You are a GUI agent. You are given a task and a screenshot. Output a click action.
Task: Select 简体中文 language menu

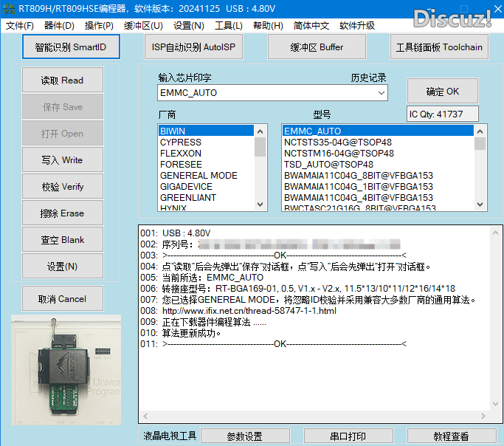311,26
